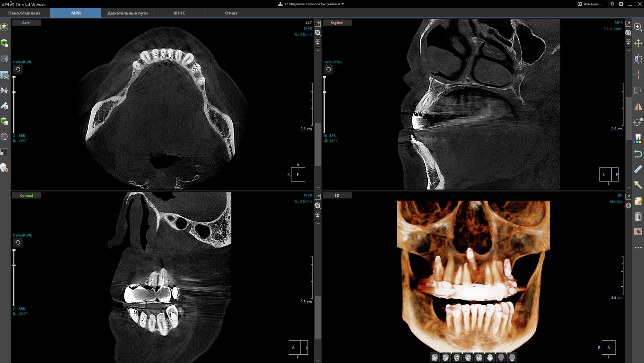Image resolution: width=644 pixels, height=363 pixels.
Task: Click the Coronal view window level slider handle
Action: click(x=14, y=265)
